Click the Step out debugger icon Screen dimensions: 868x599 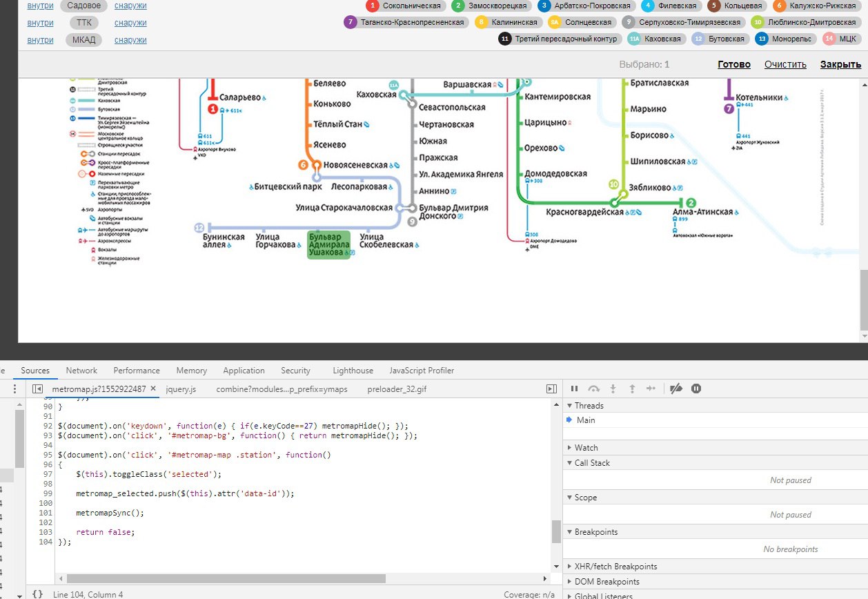[632, 389]
